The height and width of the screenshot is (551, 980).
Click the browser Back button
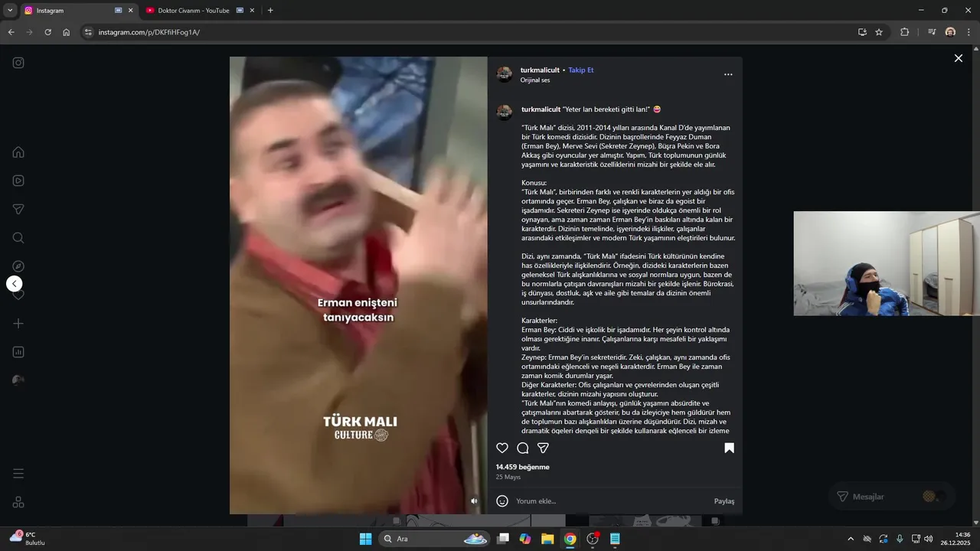(x=11, y=32)
